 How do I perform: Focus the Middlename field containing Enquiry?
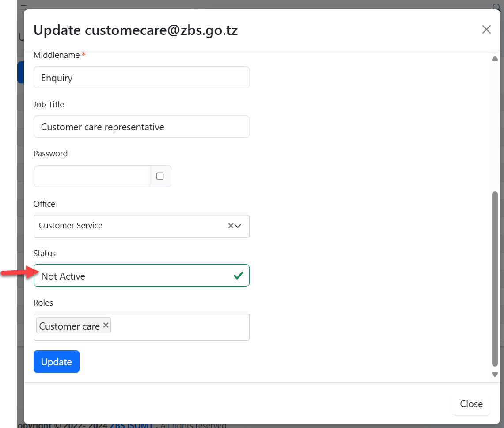tap(141, 78)
